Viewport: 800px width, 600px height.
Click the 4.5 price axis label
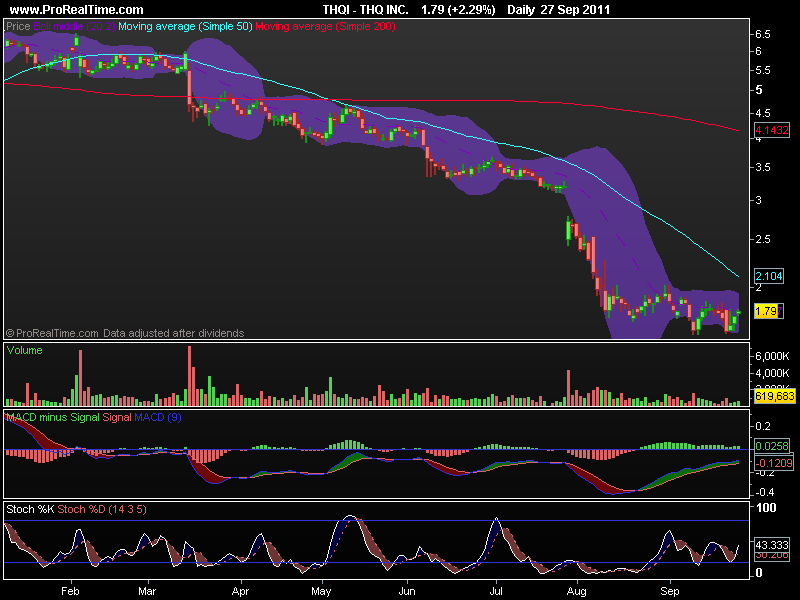pyautogui.click(x=763, y=113)
